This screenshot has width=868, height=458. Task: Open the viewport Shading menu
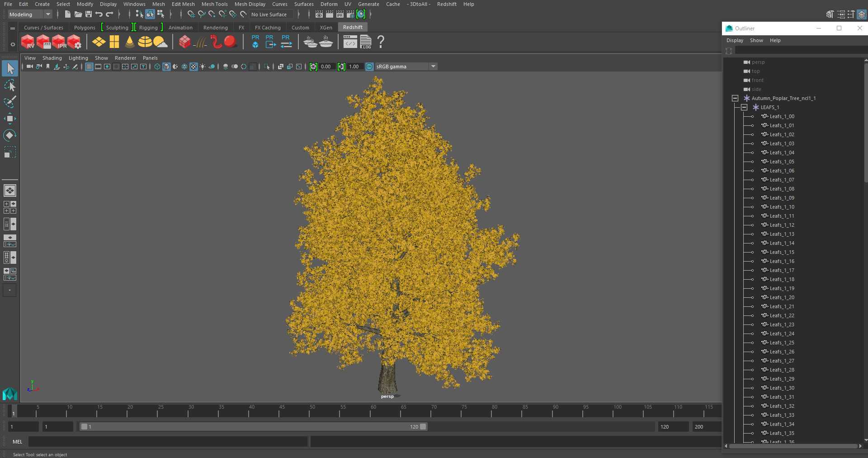click(x=52, y=58)
